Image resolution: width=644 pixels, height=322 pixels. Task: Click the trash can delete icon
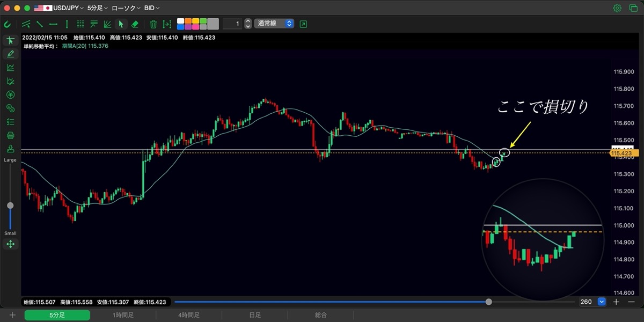[153, 24]
